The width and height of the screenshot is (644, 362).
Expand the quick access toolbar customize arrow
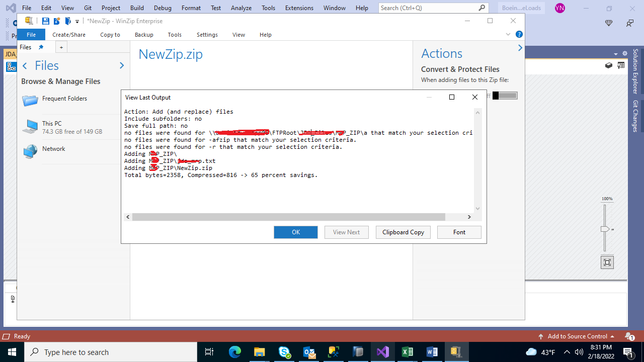pyautogui.click(x=77, y=21)
